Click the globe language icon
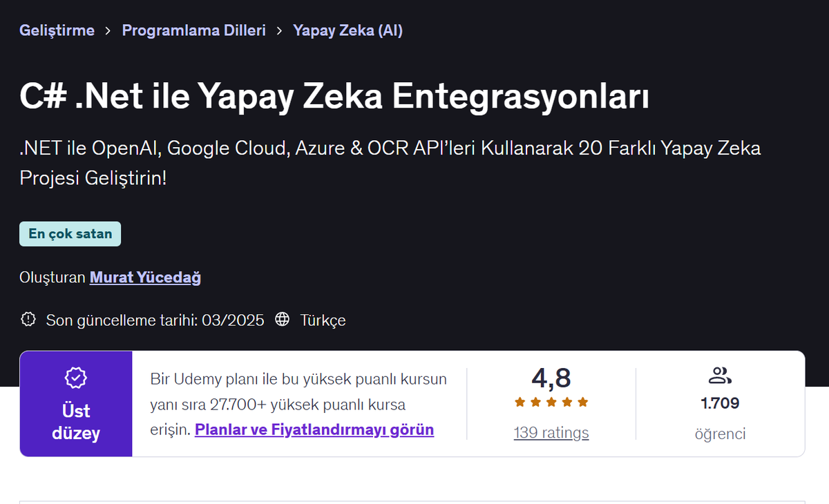 pos(282,320)
